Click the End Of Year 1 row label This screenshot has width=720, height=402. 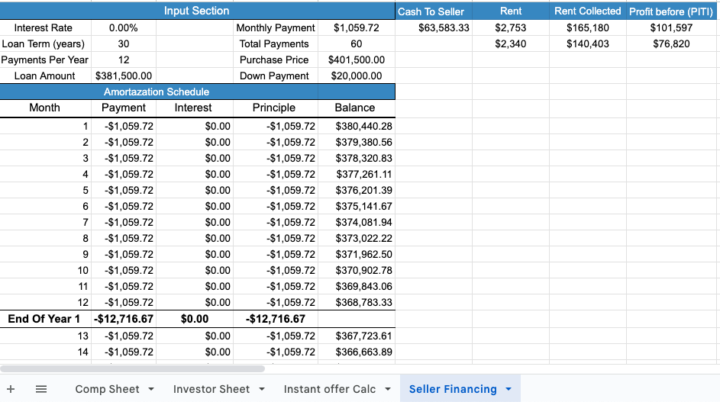(x=44, y=319)
